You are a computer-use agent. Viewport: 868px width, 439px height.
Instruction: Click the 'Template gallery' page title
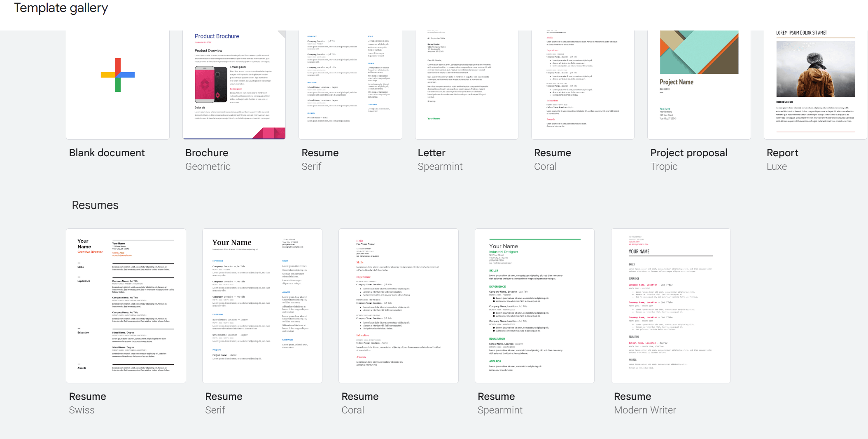tap(61, 8)
